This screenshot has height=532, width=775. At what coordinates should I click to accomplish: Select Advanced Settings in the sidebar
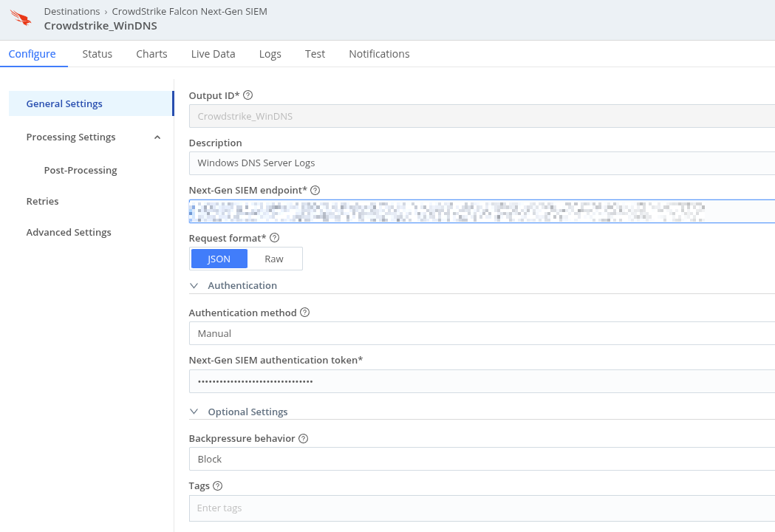pos(69,232)
